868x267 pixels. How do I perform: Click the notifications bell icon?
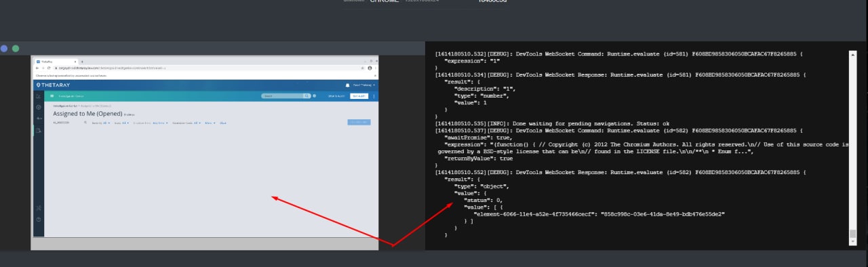click(x=347, y=85)
